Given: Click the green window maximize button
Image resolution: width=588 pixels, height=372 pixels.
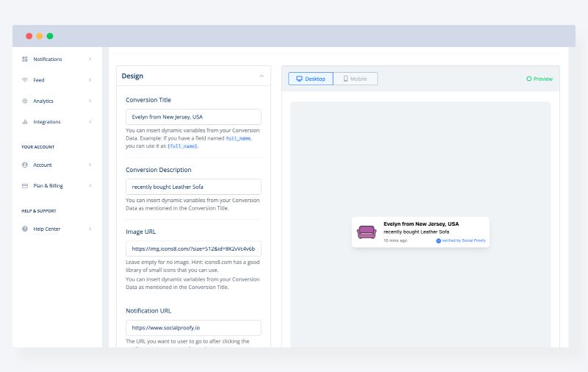Looking at the screenshot, I should tap(50, 36).
